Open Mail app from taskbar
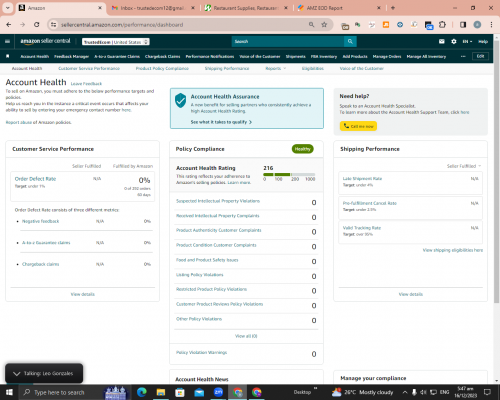Image resolution: width=500 pixels, height=400 pixels. [199, 392]
